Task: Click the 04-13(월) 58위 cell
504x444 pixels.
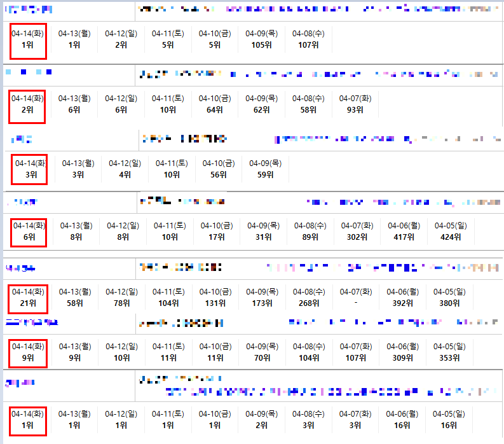Action: pos(75,298)
